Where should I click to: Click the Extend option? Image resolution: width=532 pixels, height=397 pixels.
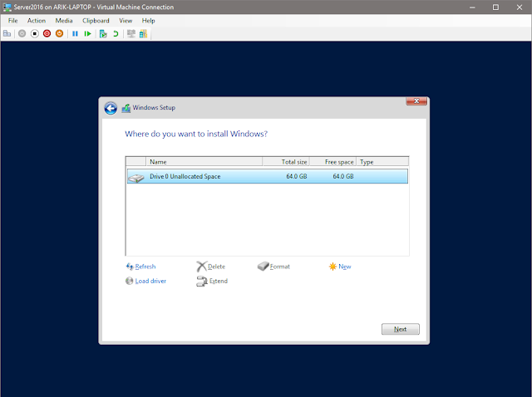219,281
